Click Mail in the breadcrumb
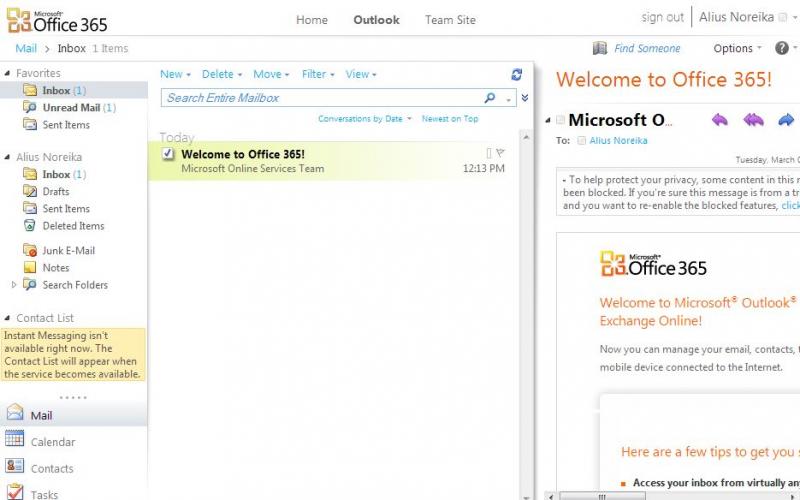 pos(26,48)
